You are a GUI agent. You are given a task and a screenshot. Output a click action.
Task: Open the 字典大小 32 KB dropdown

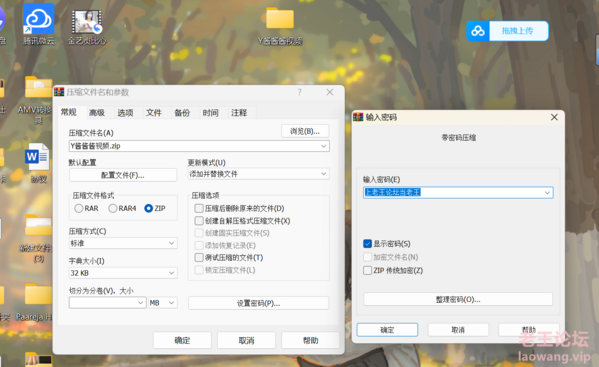123,273
